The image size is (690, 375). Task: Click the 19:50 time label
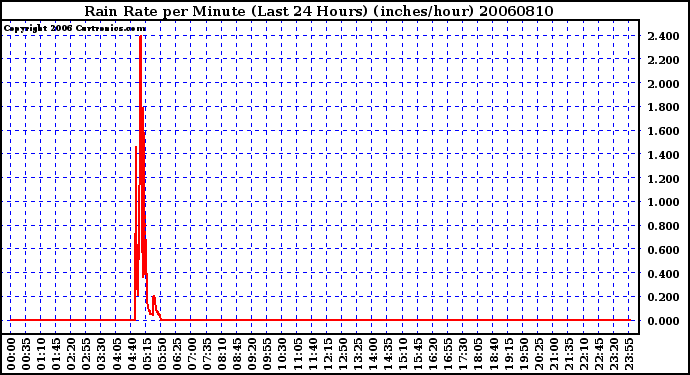coord(523,354)
